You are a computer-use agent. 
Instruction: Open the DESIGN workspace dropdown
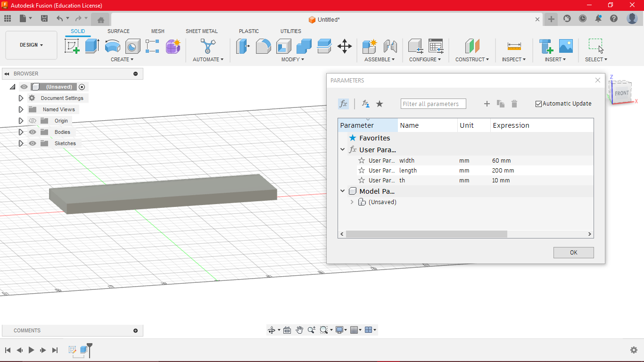[31, 45]
